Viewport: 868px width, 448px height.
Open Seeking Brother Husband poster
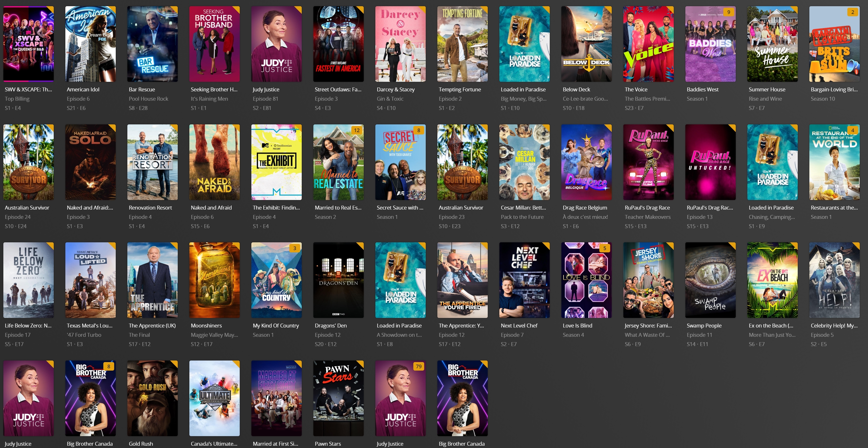215,44
